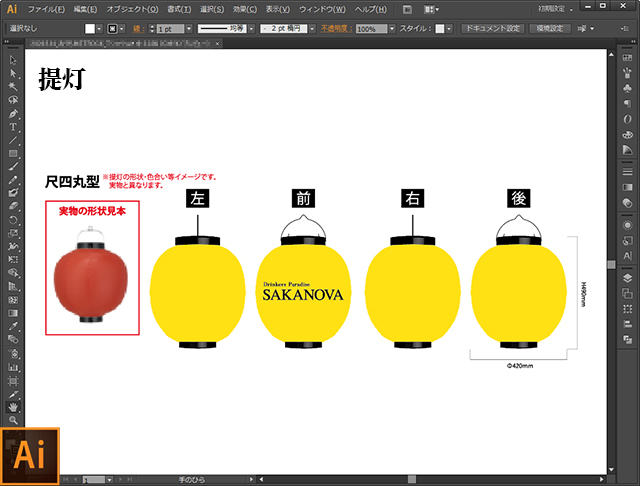Open the ウィンドウ menu
The image size is (640, 486).
(322, 9)
